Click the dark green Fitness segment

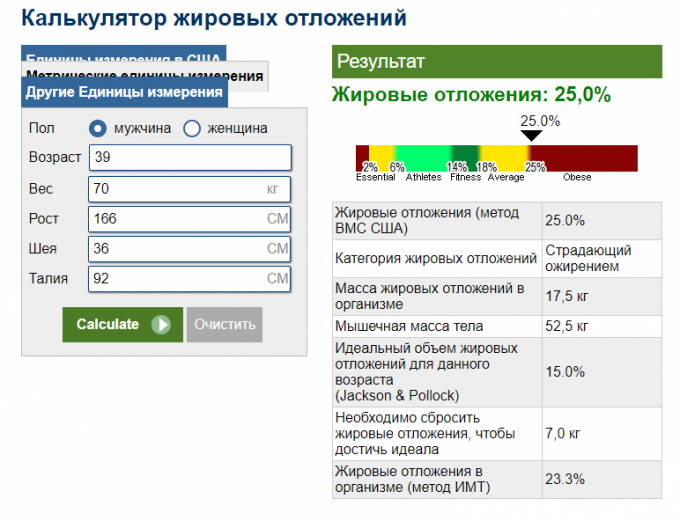[x=467, y=157]
